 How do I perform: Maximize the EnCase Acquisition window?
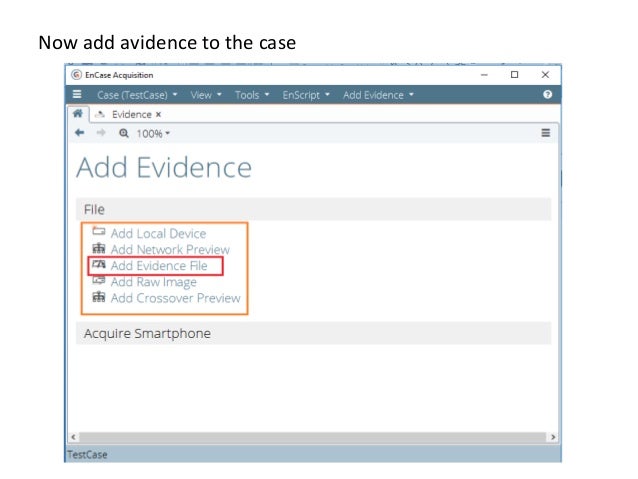click(x=514, y=75)
